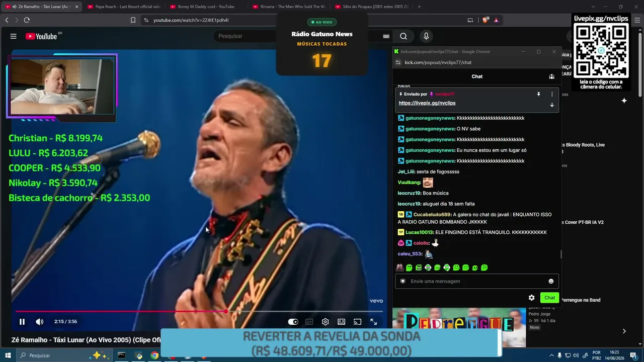644x362 pixels.
Task: Start voice search with microphone
Action: coord(426,36)
